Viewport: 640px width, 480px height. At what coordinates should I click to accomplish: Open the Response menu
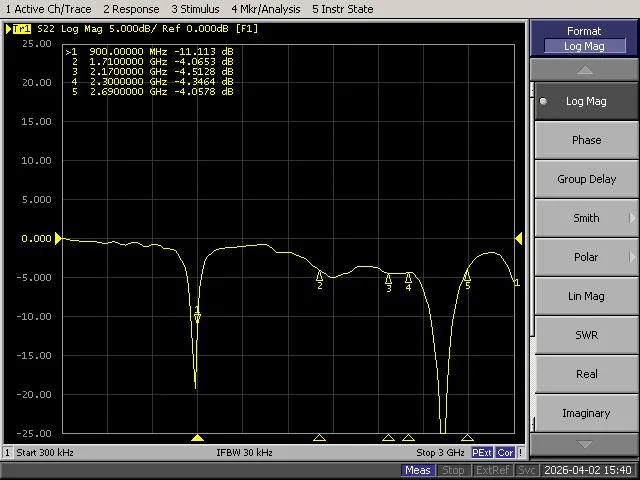[x=131, y=9]
